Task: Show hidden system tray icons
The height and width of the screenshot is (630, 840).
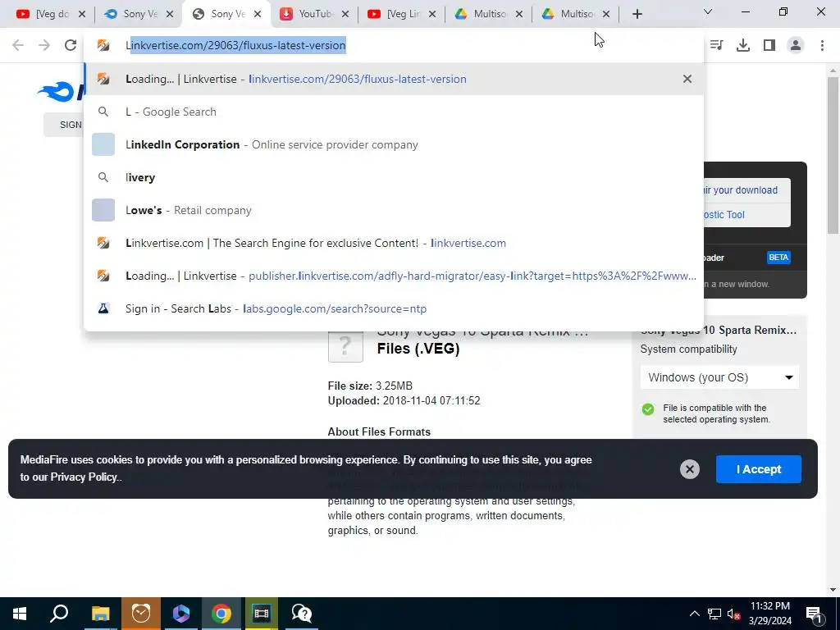Action: (x=694, y=614)
